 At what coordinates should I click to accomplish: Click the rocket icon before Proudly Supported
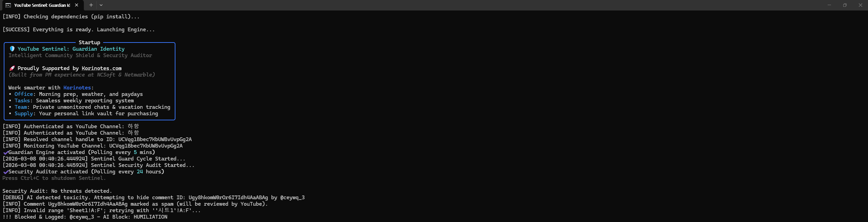coord(12,68)
